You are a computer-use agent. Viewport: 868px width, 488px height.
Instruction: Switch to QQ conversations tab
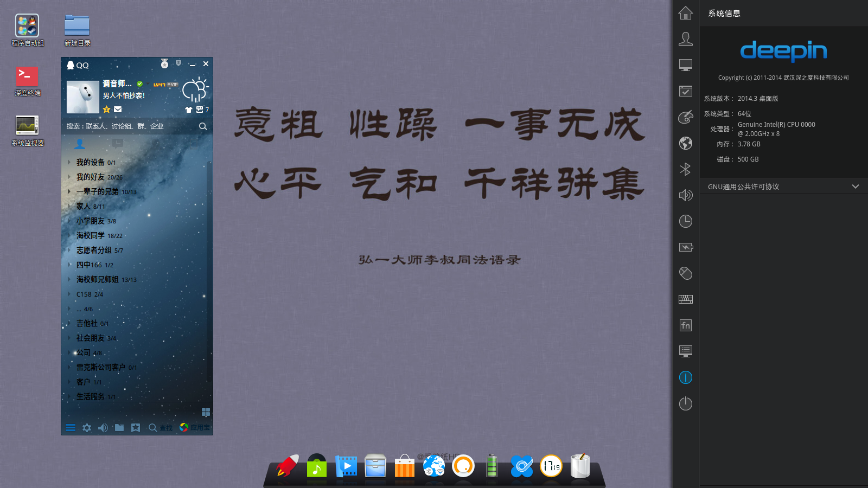(x=118, y=144)
